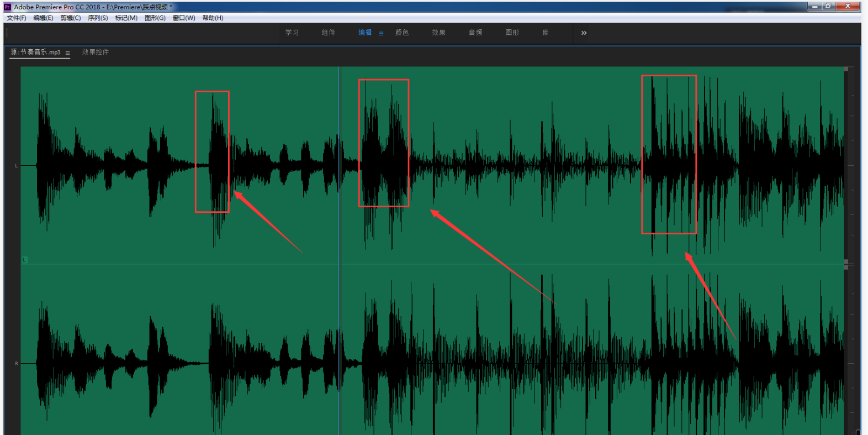Click the playhead line in the waveform

tap(339, 250)
